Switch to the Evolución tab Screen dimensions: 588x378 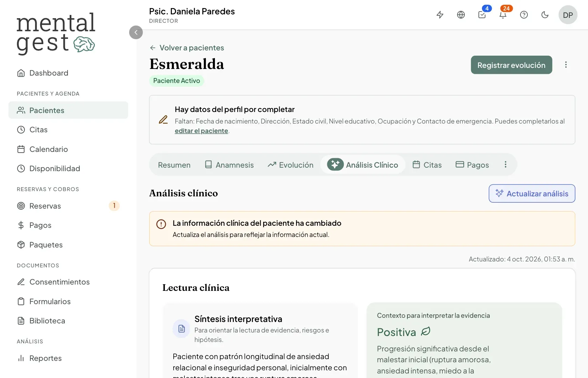tap(290, 164)
